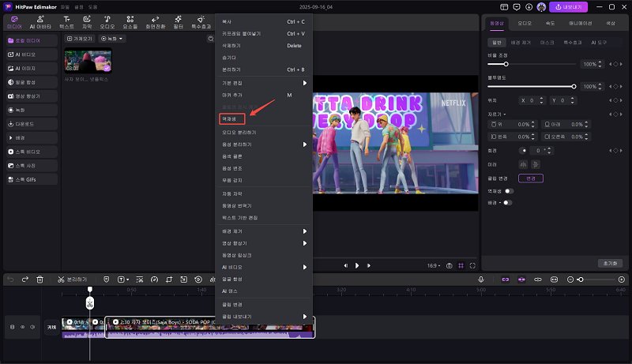The height and width of the screenshot is (364, 632).
Task: Click the timeline zoom slider handle
Action: click(581, 280)
